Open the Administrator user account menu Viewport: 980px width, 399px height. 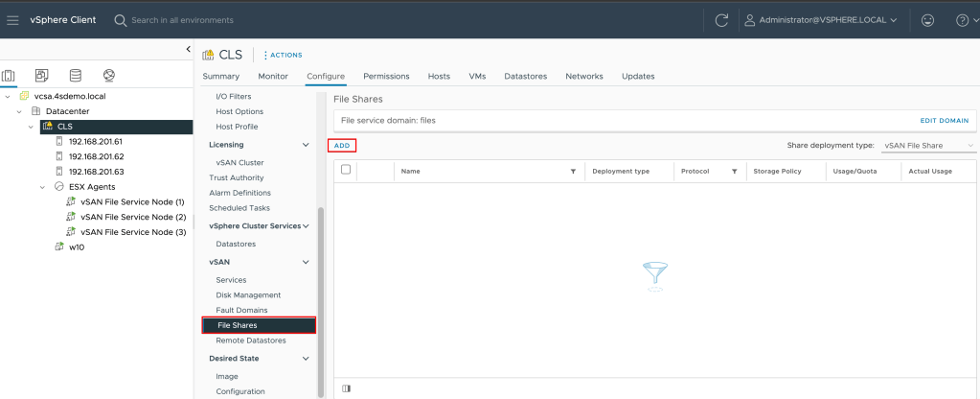tap(821, 20)
